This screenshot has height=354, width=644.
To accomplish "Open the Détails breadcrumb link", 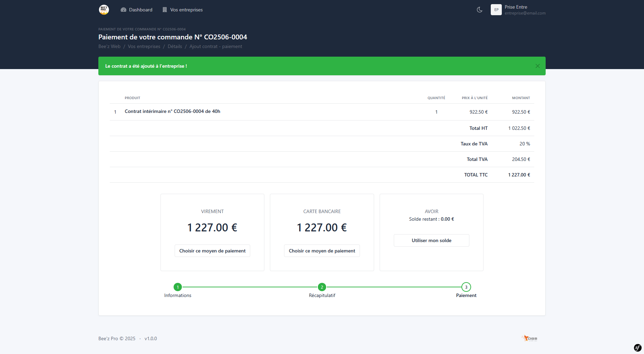I will [x=175, y=46].
